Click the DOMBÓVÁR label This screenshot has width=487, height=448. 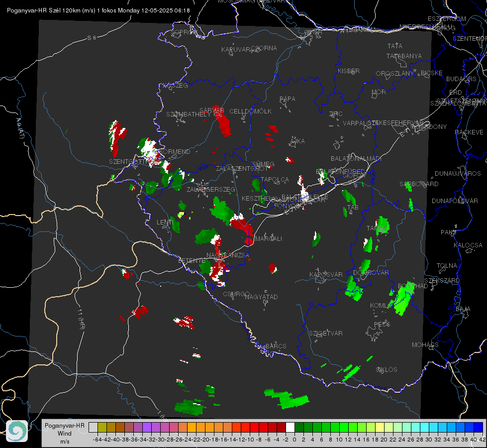coord(371,273)
